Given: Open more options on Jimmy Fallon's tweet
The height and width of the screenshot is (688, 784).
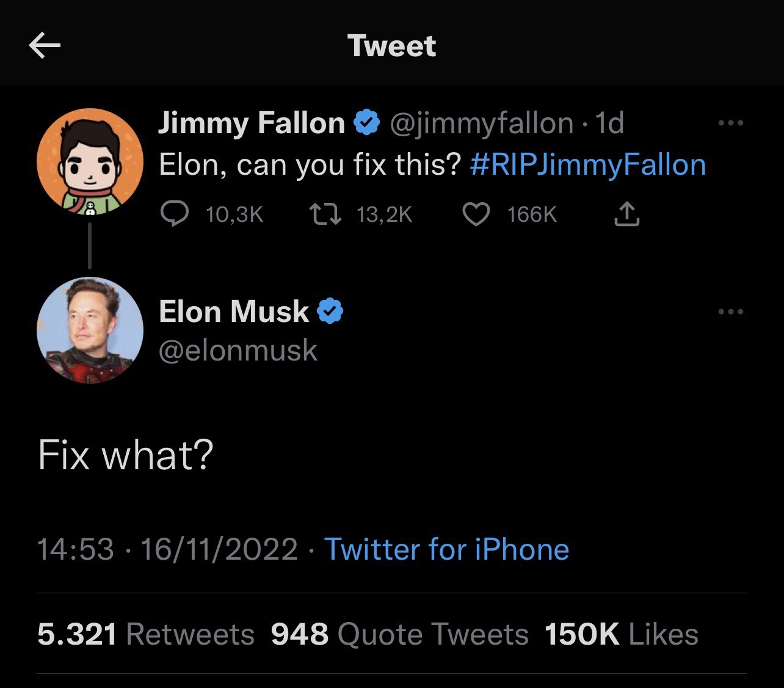Looking at the screenshot, I should coord(731,123).
